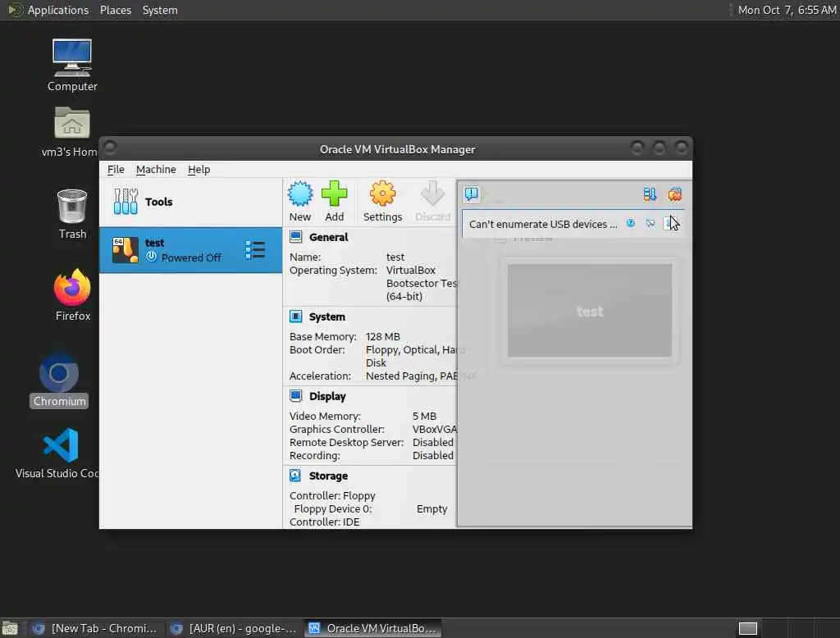The image size is (840, 638).
Task: Click the Storage section header
Action: coord(328,476)
